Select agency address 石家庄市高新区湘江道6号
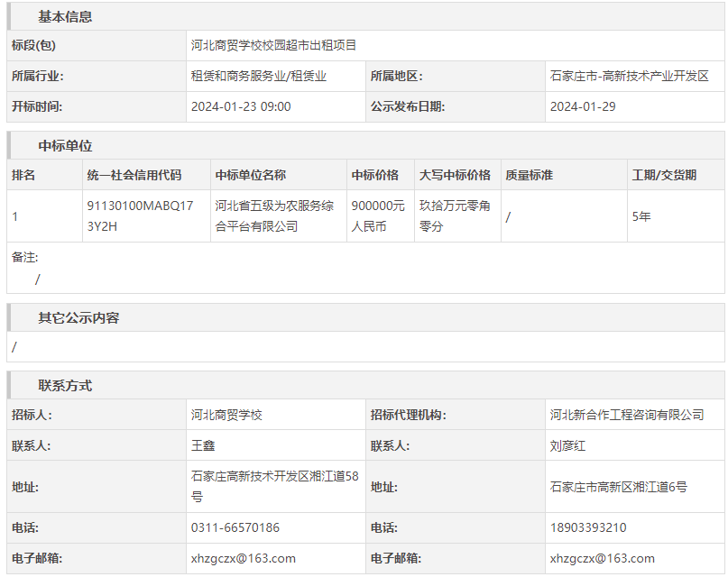 pos(619,487)
